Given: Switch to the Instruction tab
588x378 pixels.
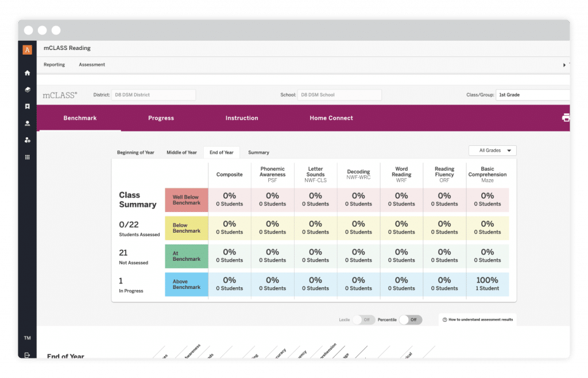Looking at the screenshot, I should (x=242, y=118).
